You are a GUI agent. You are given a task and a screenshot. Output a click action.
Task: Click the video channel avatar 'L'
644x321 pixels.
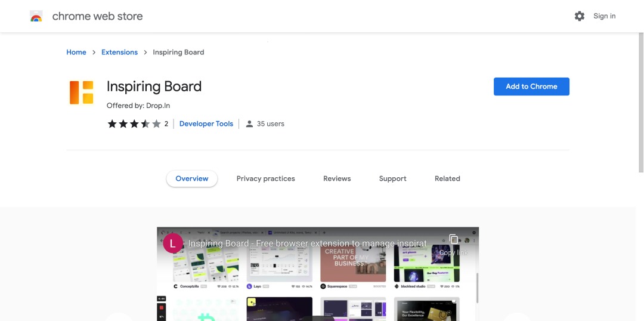(x=173, y=243)
